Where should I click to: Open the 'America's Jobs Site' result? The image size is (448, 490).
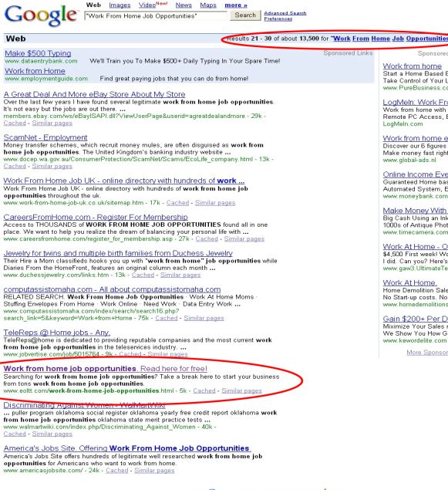coord(127,448)
